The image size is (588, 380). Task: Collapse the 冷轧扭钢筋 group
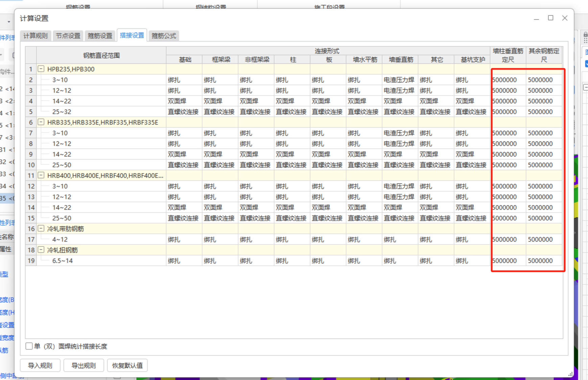click(41, 250)
